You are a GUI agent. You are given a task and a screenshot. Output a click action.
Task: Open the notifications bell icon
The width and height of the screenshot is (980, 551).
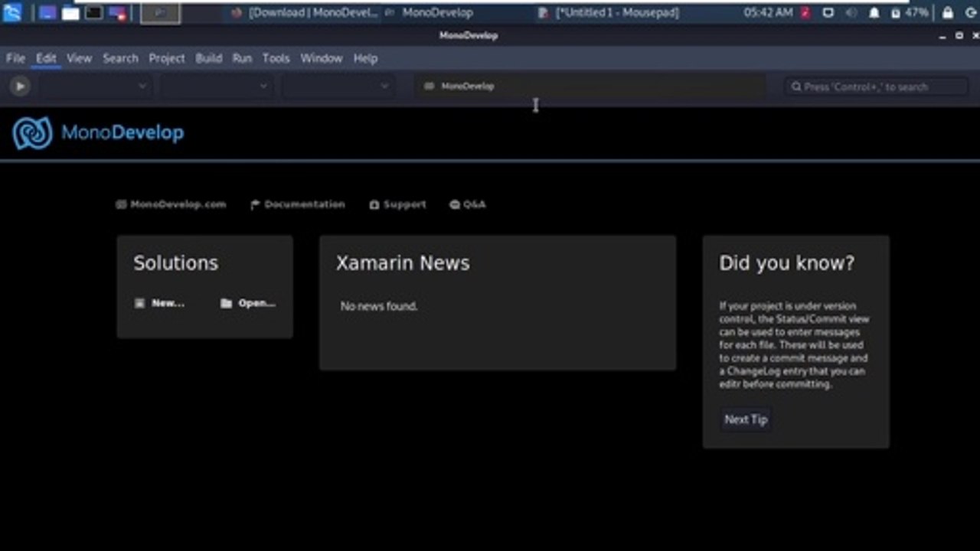point(874,12)
